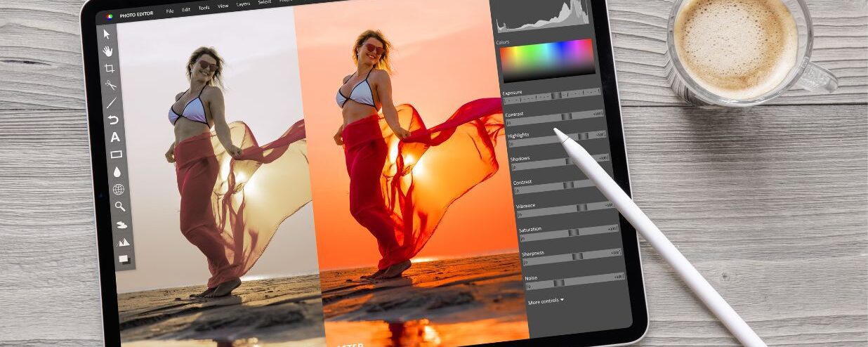Open the File menu
Screen dimensions: 868x347
170,11
